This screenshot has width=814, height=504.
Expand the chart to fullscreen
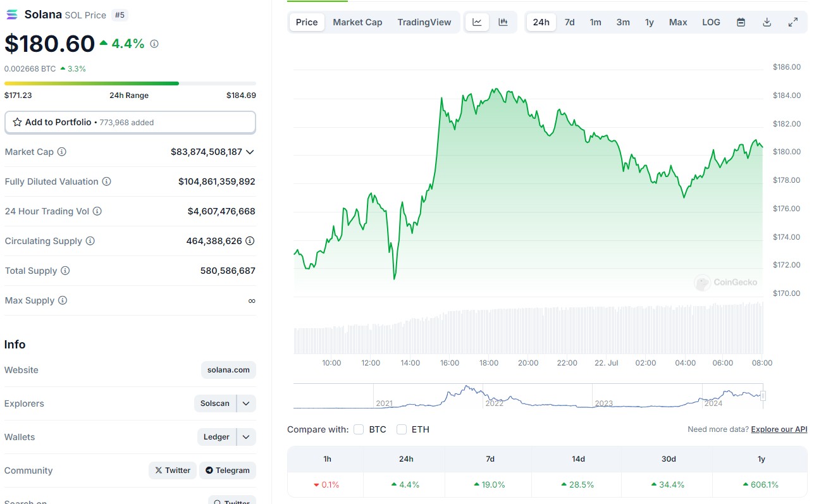click(x=792, y=22)
